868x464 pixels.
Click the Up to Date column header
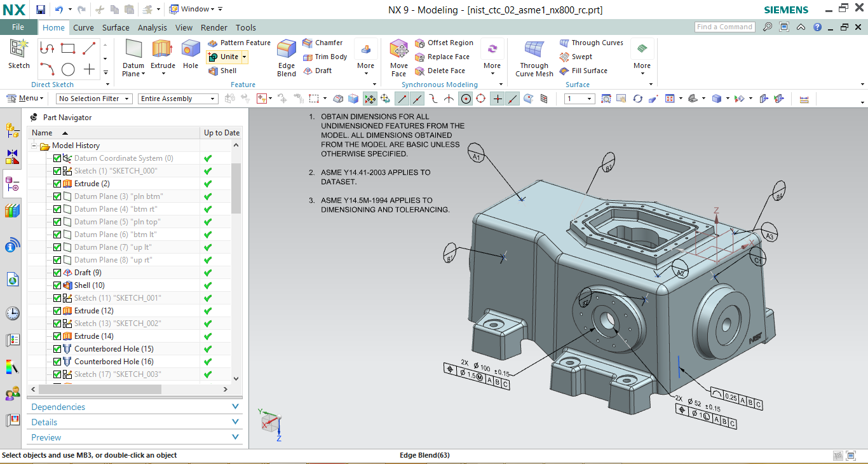(222, 133)
